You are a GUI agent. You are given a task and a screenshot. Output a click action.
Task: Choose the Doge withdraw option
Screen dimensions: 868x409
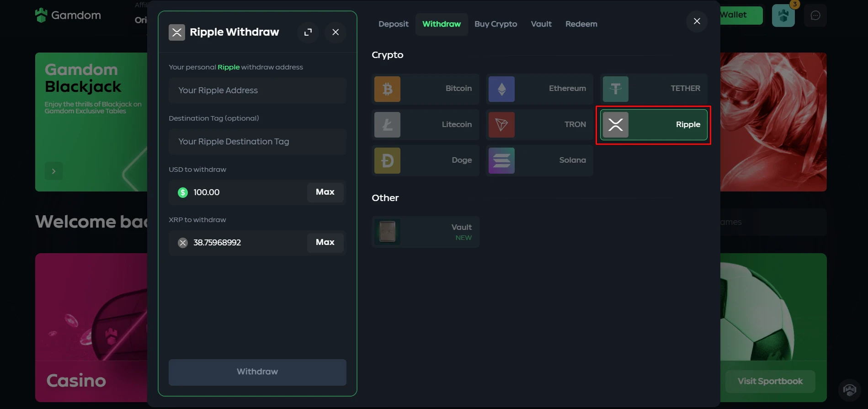(x=426, y=160)
